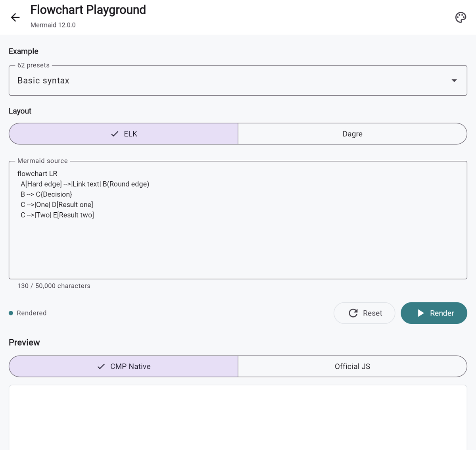Open the theme palette icon
This screenshot has height=450, width=476.
pos(461,17)
